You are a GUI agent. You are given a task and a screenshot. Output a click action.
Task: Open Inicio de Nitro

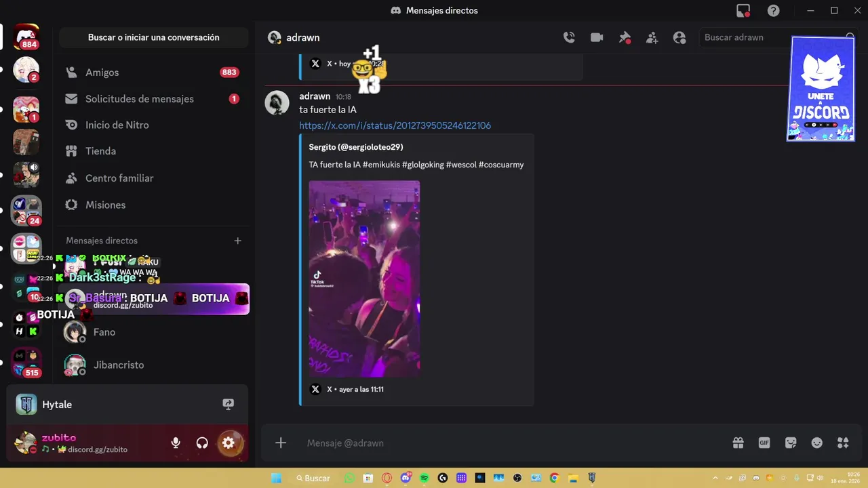(153, 125)
